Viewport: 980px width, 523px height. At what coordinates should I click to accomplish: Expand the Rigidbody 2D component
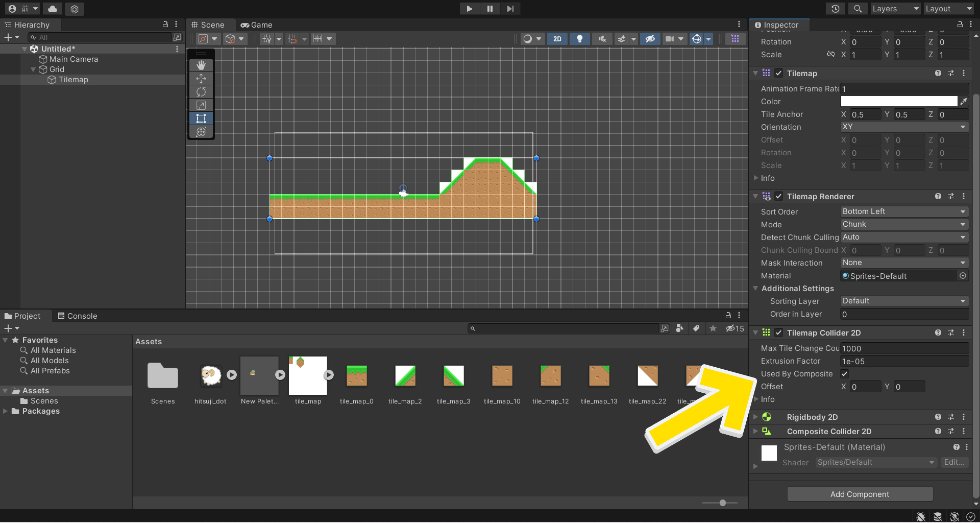click(755, 417)
